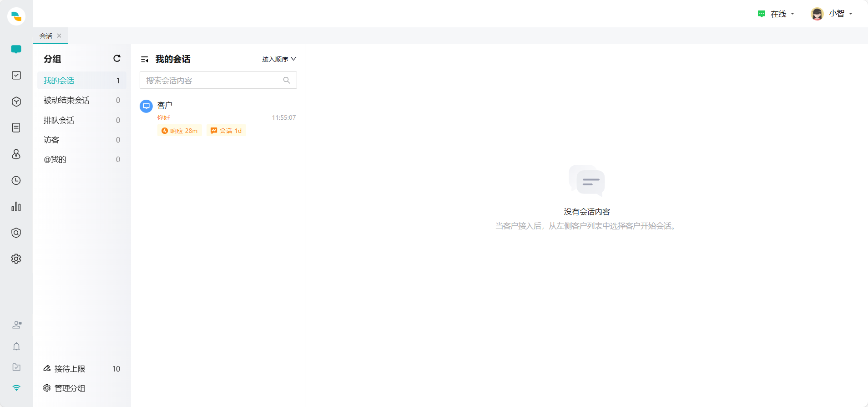Click the 响应 28m badge
Viewport: 868px width, 407px height.
click(x=180, y=131)
